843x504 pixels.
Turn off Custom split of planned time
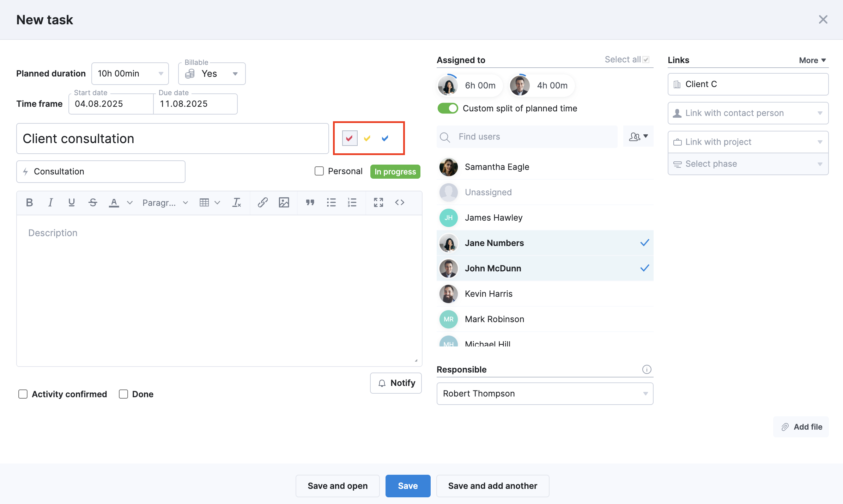[448, 108]
